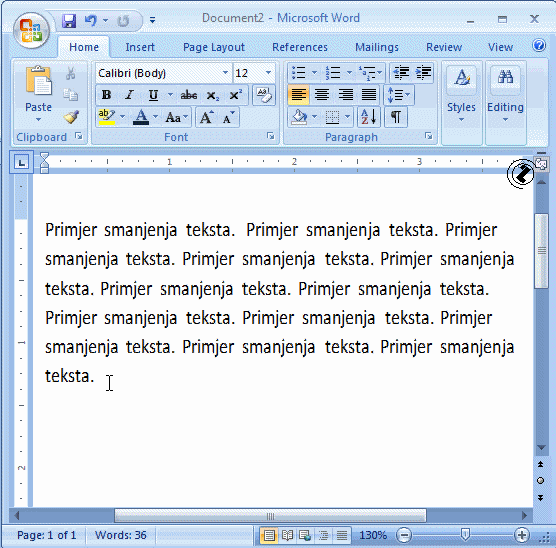Open the Font dialog launcher
The width and height of the screenshot is (556, 548).
pos(271,136)
